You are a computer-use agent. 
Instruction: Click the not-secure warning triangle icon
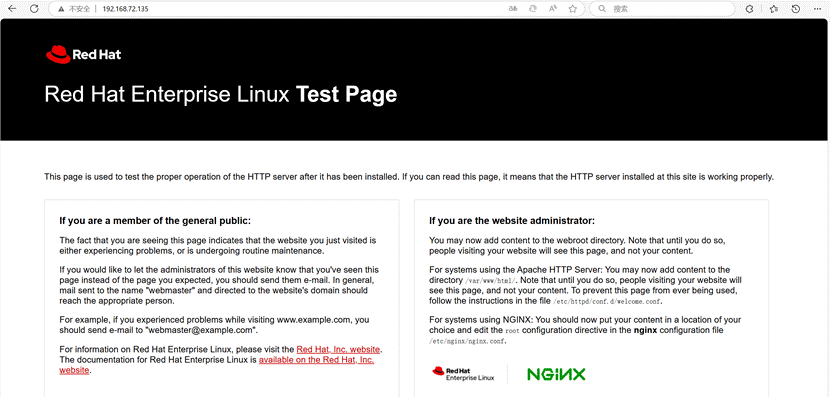(61, 9)
